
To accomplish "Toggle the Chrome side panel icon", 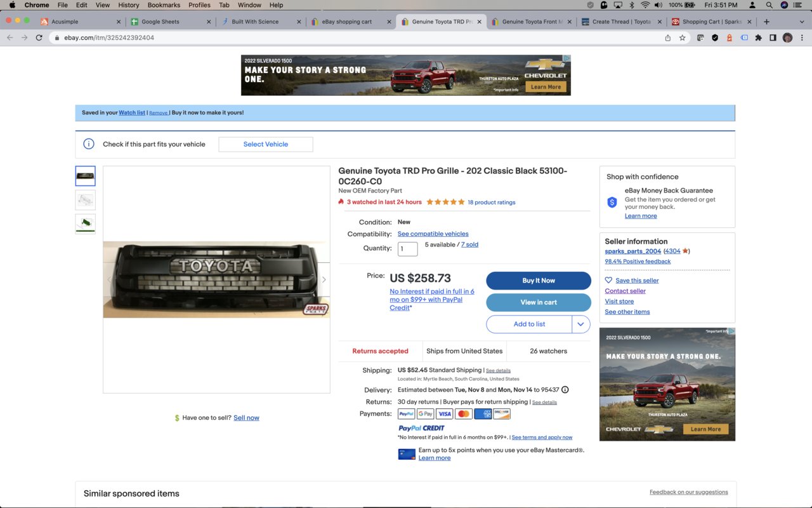I will pos(773,37).
